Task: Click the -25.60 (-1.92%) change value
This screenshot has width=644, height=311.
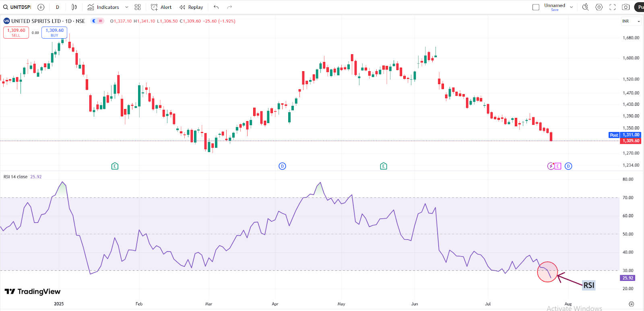Action: tap(219, 21)
